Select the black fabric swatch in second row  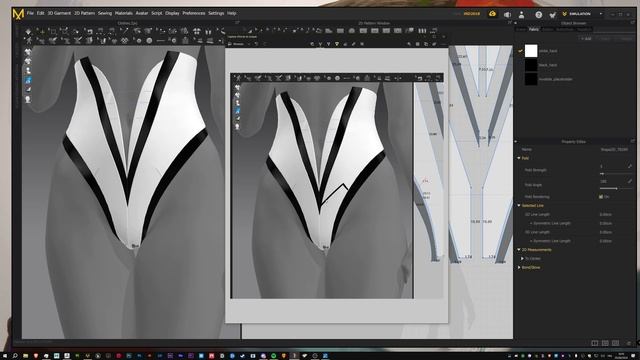point(531,65)
